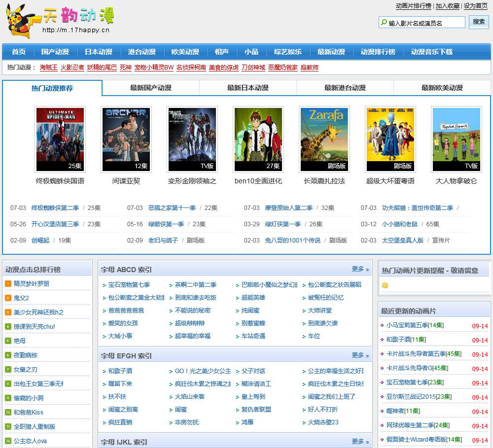Open the Transformers poster thumbnail
This screenshot has height=448, width=493.
click(192, 139)
